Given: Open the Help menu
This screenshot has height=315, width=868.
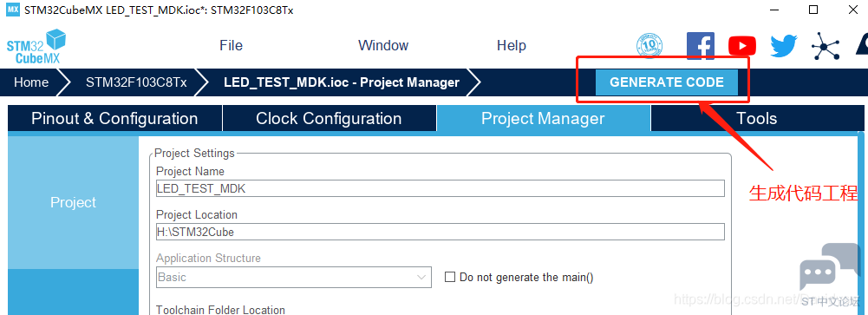Looking at the screenshot, I should (x=511, y=45).
